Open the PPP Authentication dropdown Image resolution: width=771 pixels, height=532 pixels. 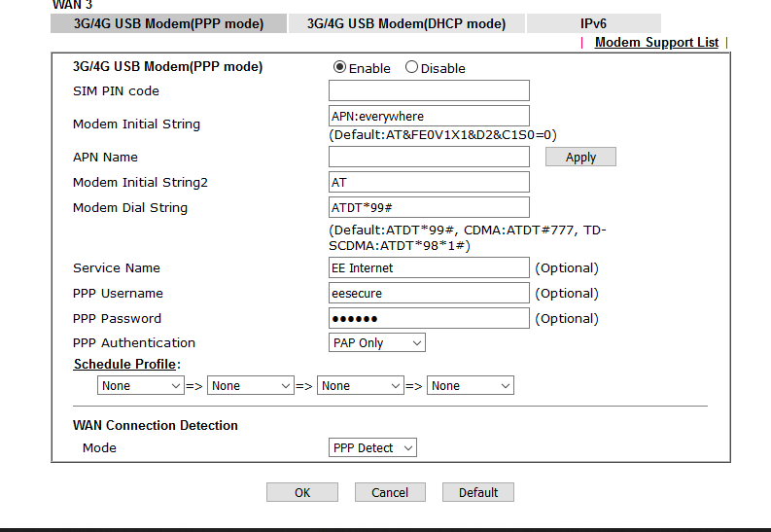[377, 342]
